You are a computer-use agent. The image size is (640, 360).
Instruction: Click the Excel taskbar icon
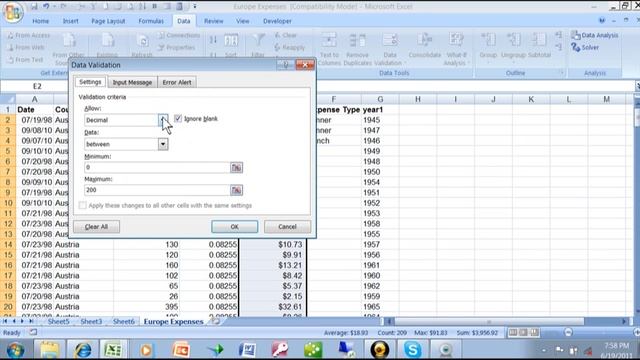(x=113, y=350)
